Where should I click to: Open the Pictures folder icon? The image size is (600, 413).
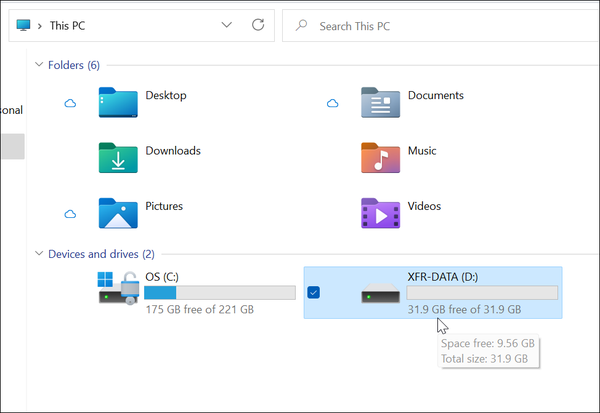tap(118, 212)
